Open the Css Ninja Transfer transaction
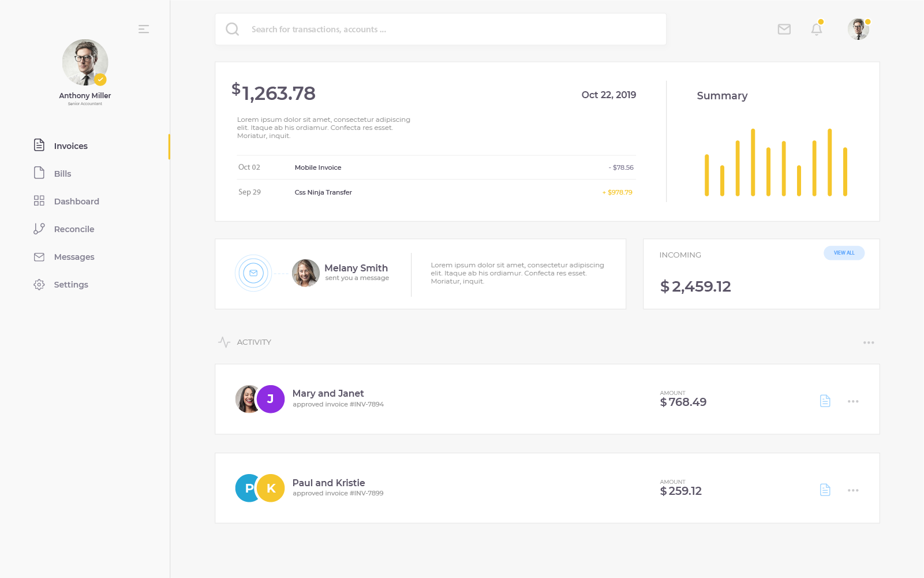The width and height of the screenshot is (924, 578). [323, 192]
